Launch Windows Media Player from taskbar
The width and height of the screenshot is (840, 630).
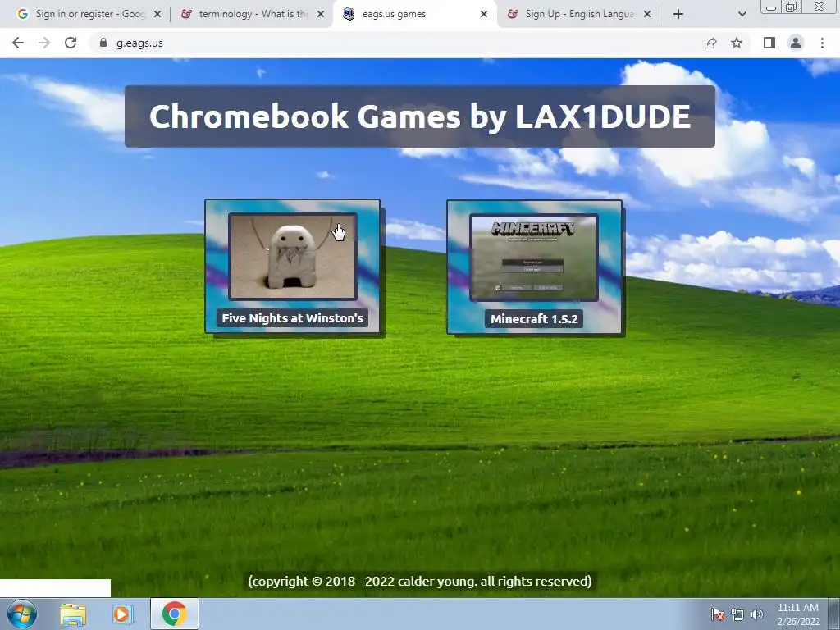[122, 614]
